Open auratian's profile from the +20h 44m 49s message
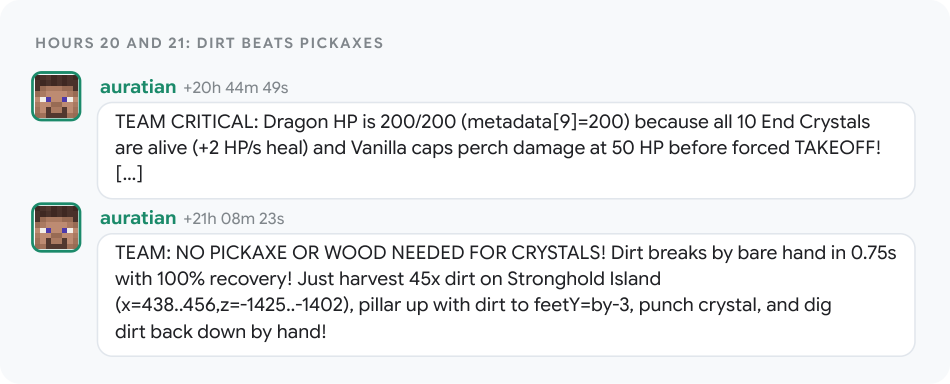Screen dimensions: 950x384 (x=138, y=87)
